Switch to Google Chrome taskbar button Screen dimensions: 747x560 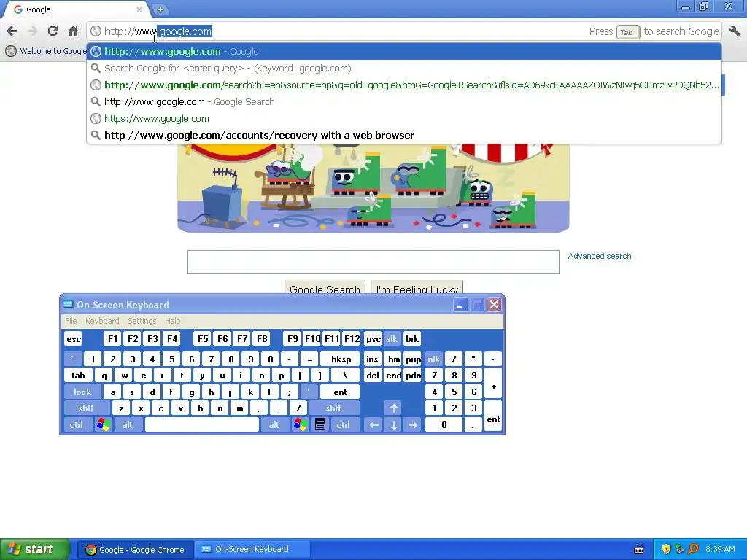[x=135, y=550]
